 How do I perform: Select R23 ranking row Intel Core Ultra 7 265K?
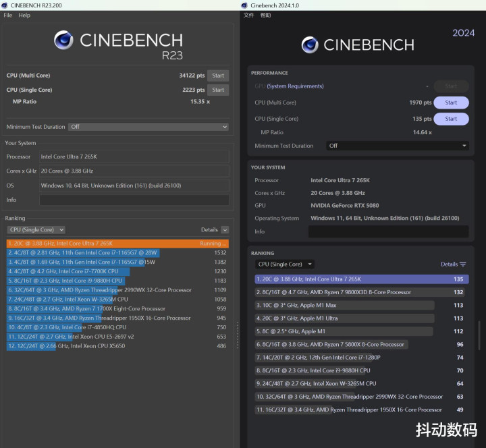pyautogui.click(x=117, y=244)
